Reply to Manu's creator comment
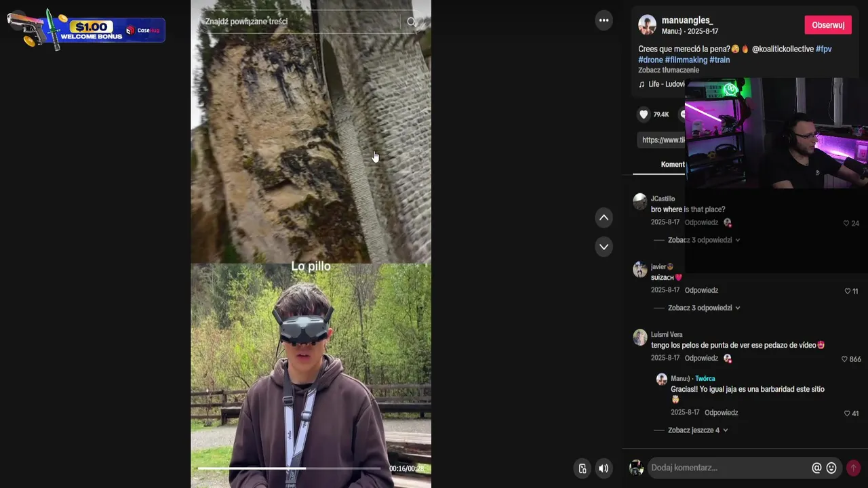 pos(721,412)
